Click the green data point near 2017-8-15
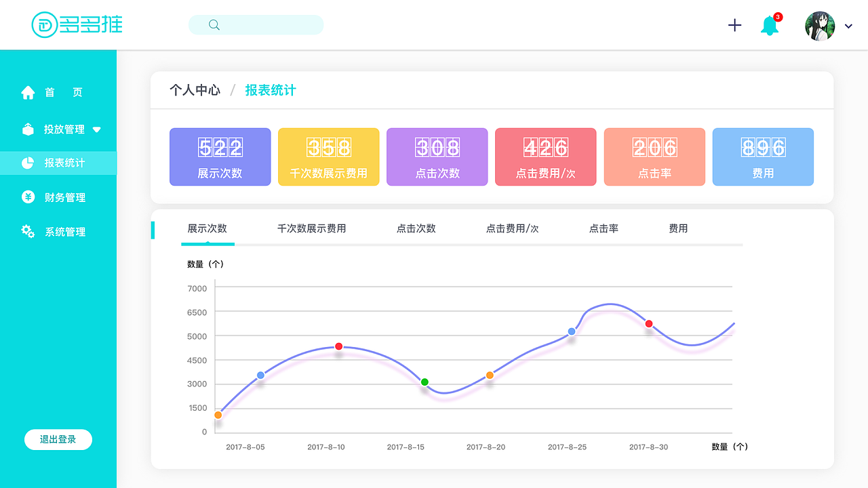This screenshot has height=488, width=868. [x=425, y=382]
